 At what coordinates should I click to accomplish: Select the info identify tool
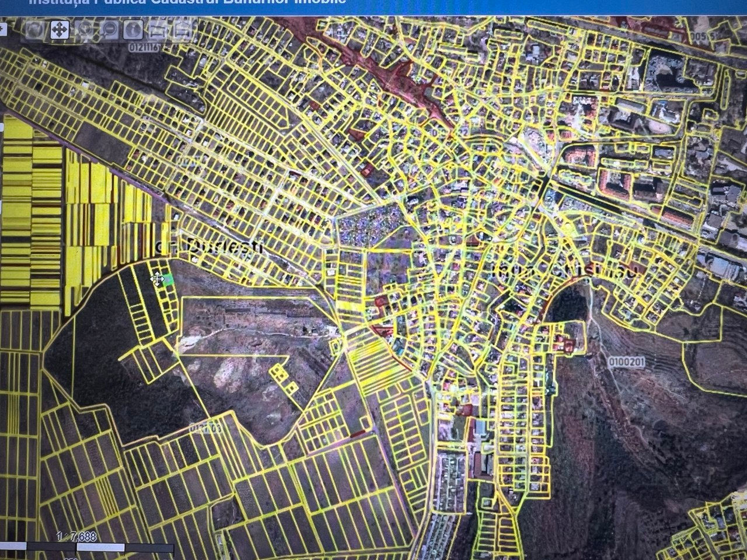click(134, 29)
